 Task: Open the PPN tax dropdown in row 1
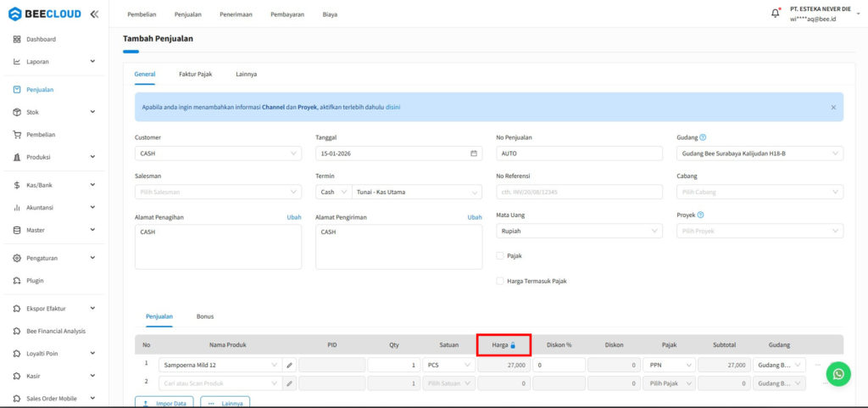tap(669, 365)
